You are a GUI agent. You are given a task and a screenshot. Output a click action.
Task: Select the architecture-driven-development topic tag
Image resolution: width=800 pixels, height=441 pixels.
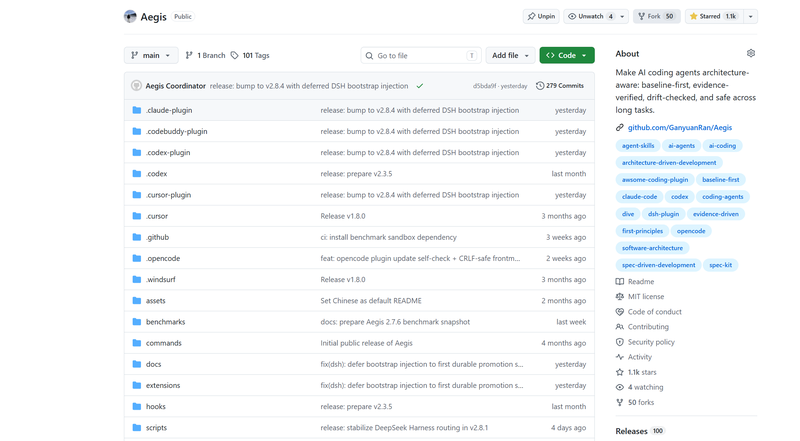click(669, 162)
